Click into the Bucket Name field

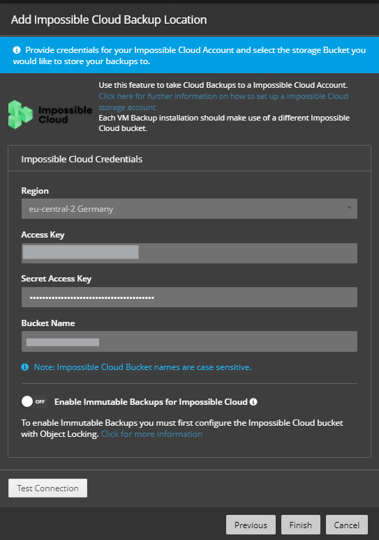click(189, 342)
